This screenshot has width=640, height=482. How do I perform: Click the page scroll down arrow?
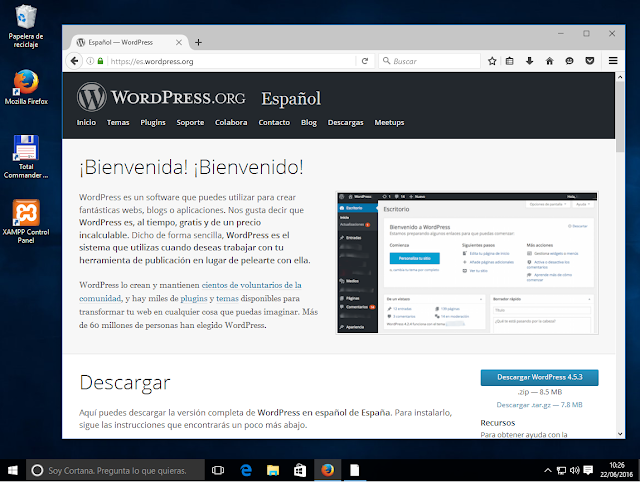tap(620, 434)
